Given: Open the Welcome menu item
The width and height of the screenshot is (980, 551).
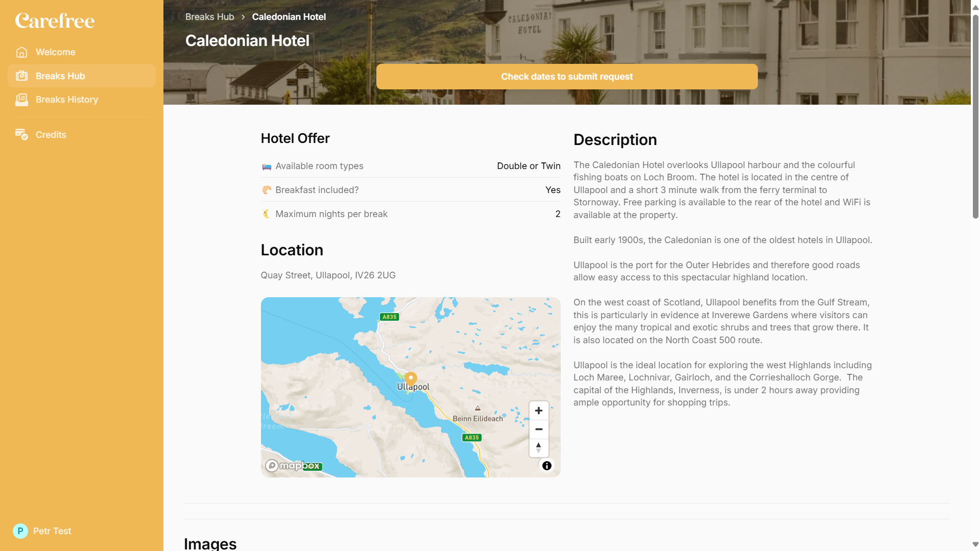Looking at the screenshot, I should click(82, 52).
